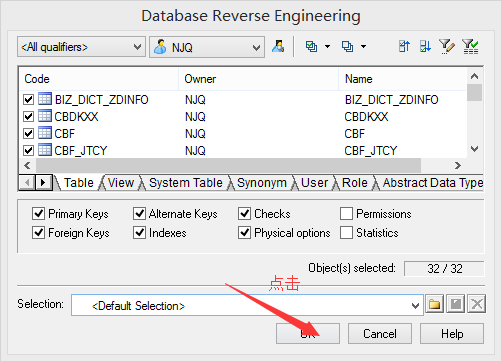Click the CBDKXX table icon
This screenshot has width=502, height=362.
click(x=45, y=116)
